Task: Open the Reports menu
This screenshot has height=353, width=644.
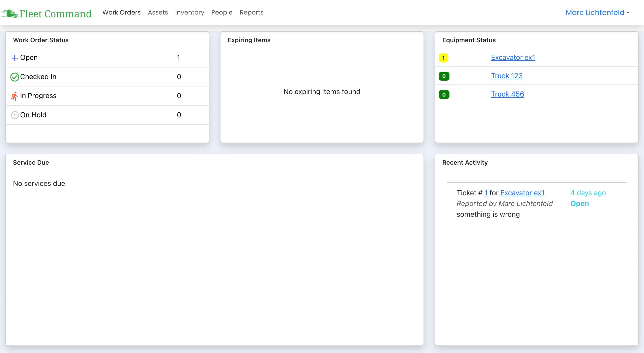Action: (x=252, y=13)
